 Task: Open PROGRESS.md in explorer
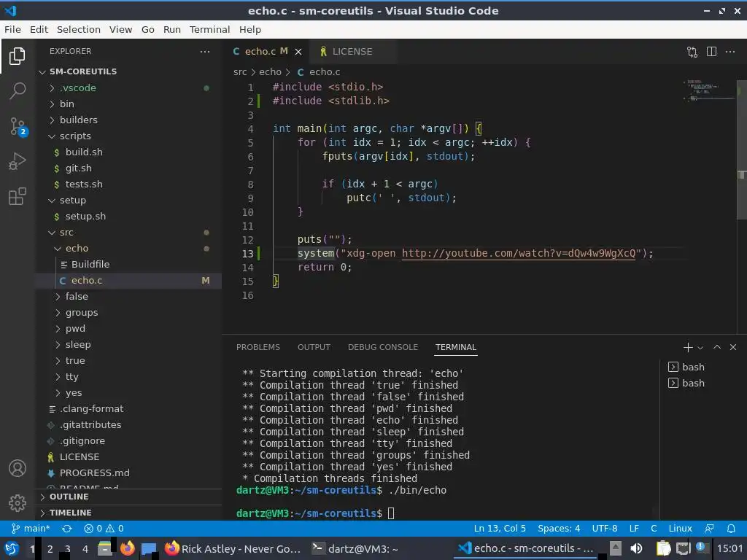click(x=128, y=472)
